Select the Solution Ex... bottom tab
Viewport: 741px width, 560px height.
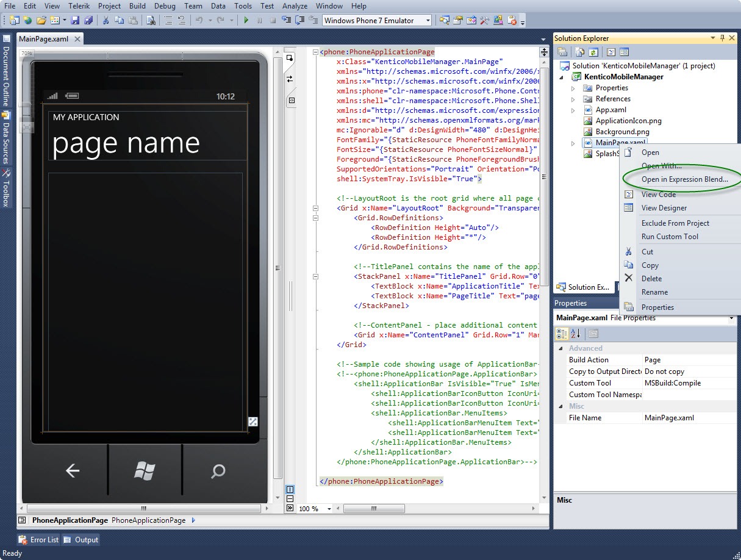[583, 287]
